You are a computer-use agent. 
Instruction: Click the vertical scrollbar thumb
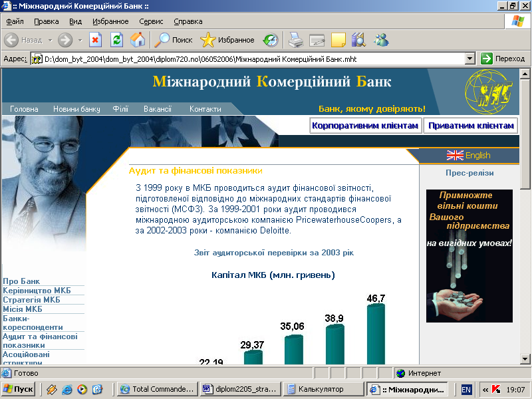tap(525, 134)
